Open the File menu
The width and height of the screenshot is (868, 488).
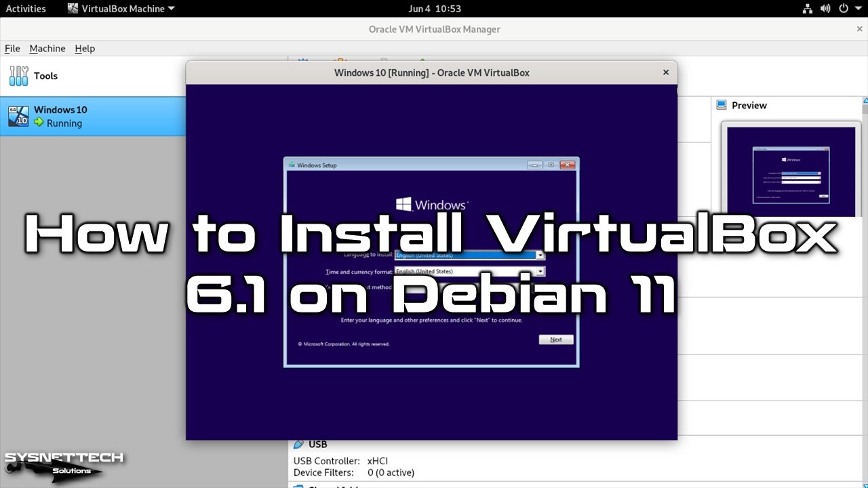[12, 49]
